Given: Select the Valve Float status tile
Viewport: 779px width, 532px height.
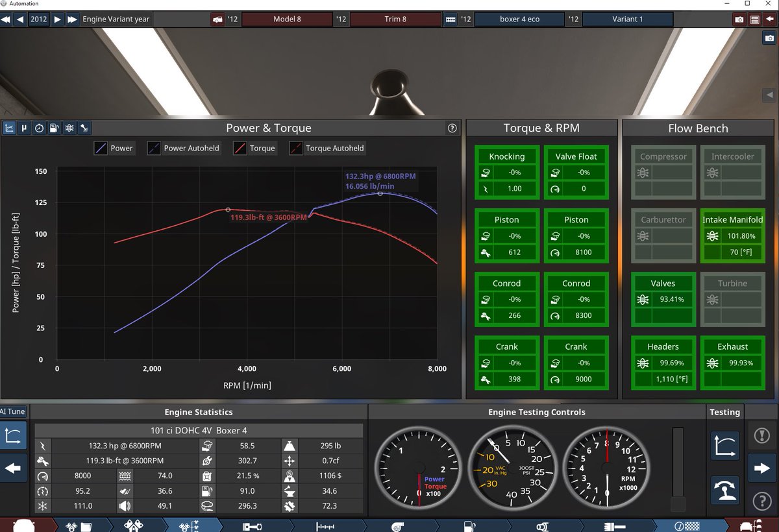Looking at the screenshot, I should click(x=576, y=173).
